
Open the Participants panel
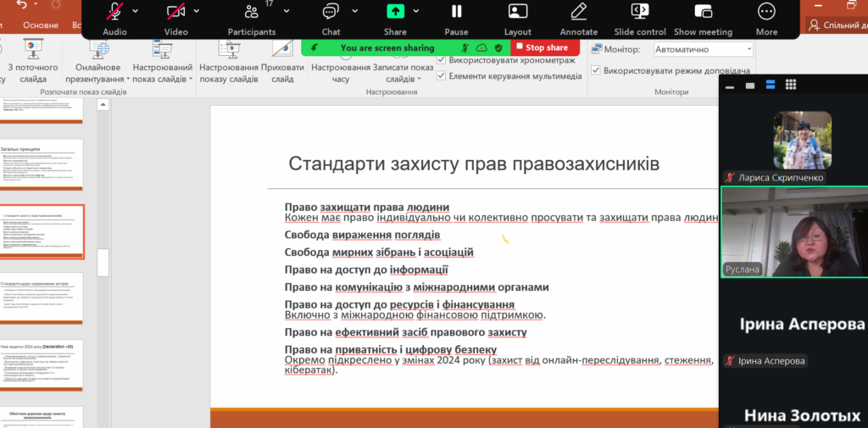point(252,12)
